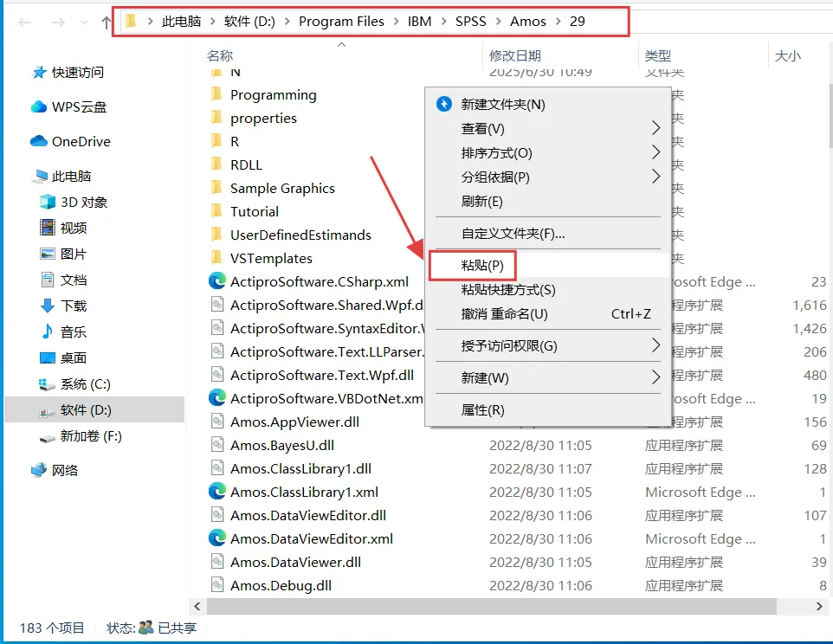This screenshot has width=833, height=644.
Task: Expand chevron after Amos breadcrumb
Action: 558,22
